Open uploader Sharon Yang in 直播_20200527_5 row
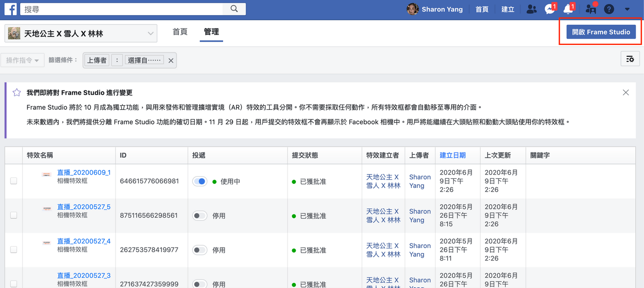Viewport: 644px width, 288px height. pos(420,215)
